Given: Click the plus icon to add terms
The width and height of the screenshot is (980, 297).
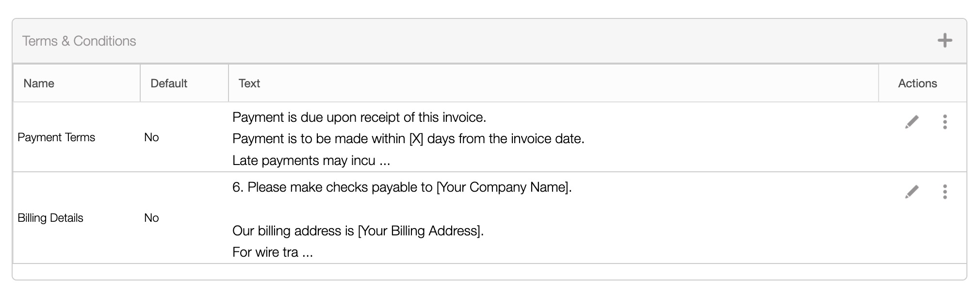Looking at the screenshot, I should [x=944, y=40].
